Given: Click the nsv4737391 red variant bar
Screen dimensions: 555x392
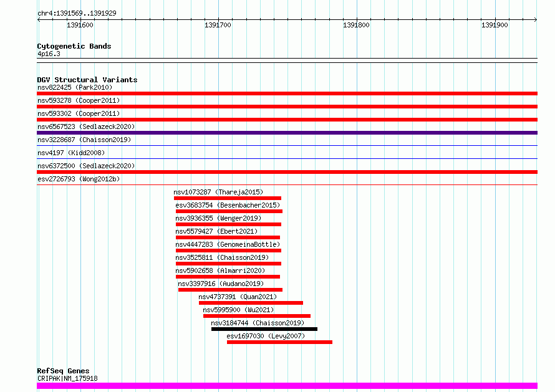Looking at the screenshot, I should 251,303.
